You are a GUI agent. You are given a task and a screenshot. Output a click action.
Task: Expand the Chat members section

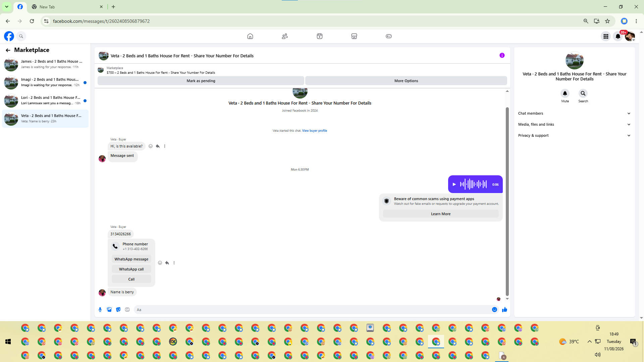[574, 113]
